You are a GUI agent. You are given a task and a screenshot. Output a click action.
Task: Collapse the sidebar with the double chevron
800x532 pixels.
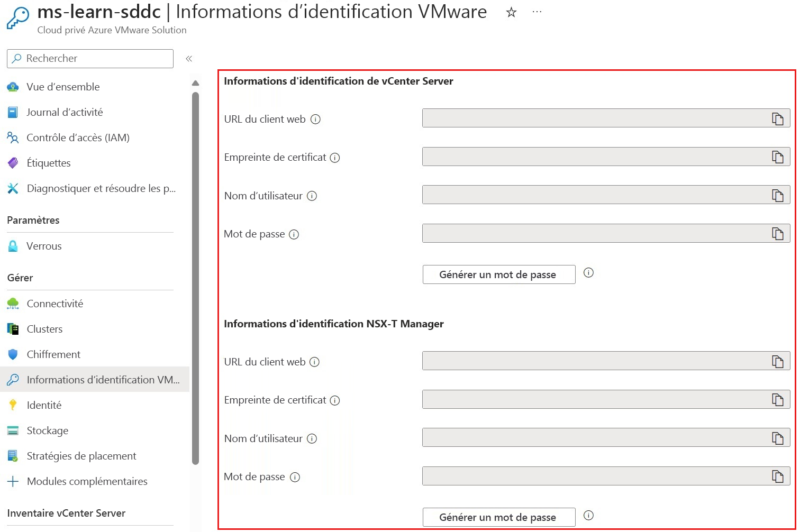[x=189, y=59]
